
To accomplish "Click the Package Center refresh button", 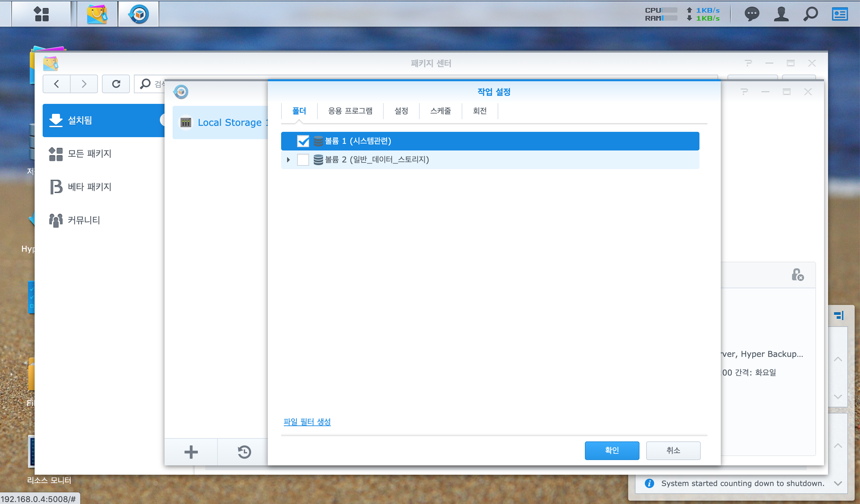I will click(116, 84).
